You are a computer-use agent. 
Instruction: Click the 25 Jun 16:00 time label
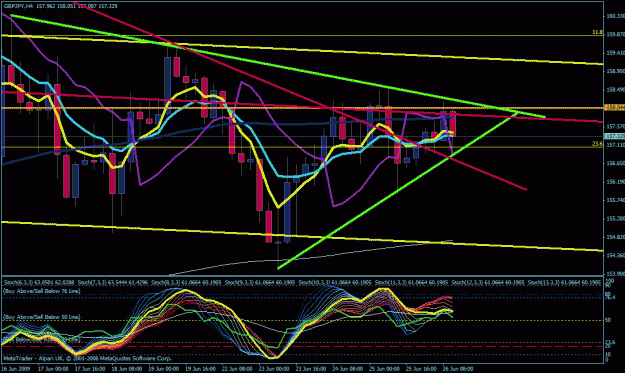tap(422, 369)
